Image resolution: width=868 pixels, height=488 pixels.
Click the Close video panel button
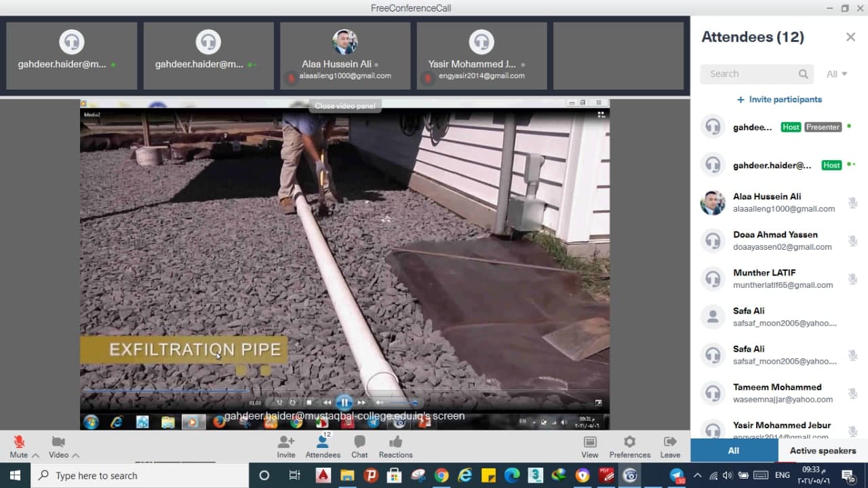click(x=344, y=106)
